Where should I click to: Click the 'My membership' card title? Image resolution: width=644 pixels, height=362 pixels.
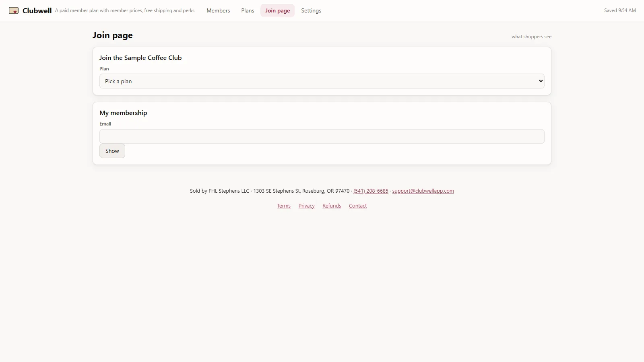click(123, 113)
